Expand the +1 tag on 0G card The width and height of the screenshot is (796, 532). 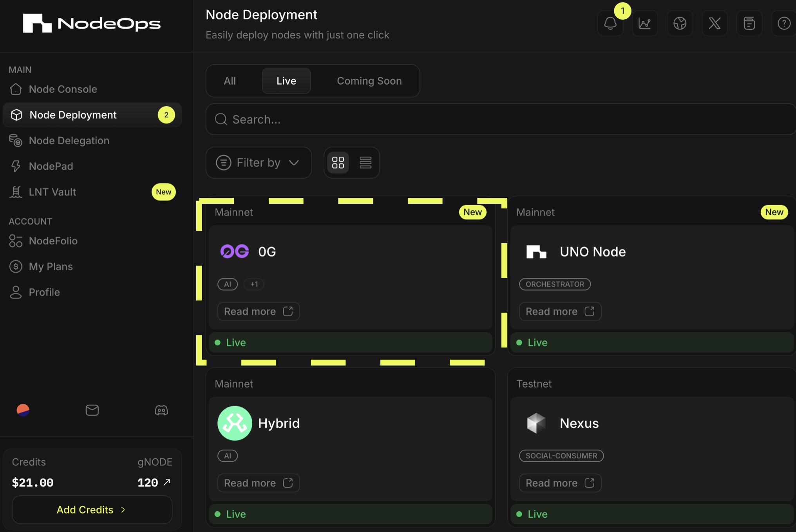click(x=254, y=284)
